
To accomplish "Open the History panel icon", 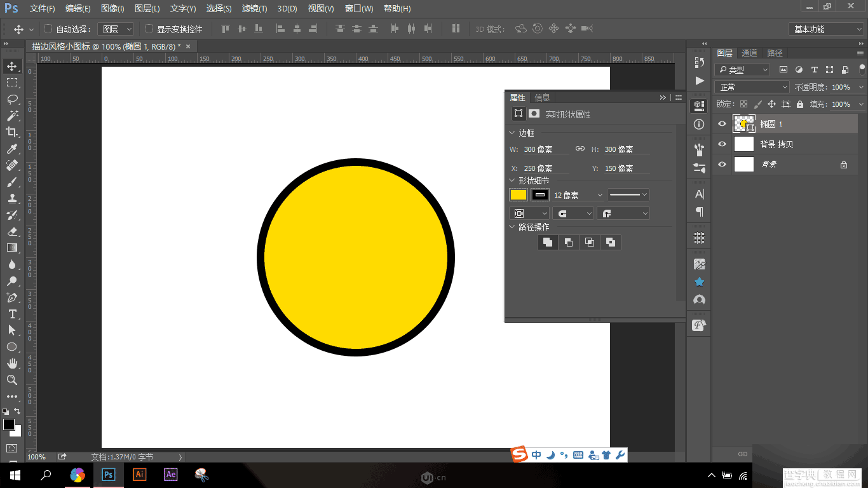I will 700,62.
